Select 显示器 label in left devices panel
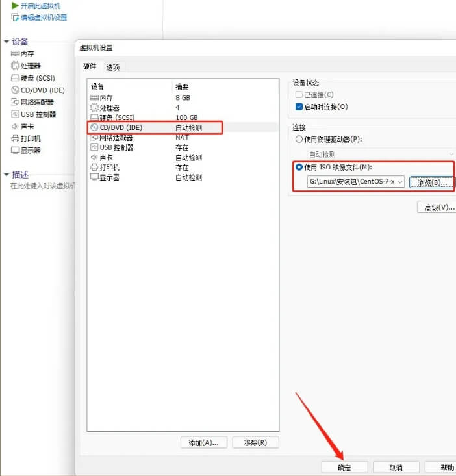Screen dimensions: 456x476 [x=31, y=151]
